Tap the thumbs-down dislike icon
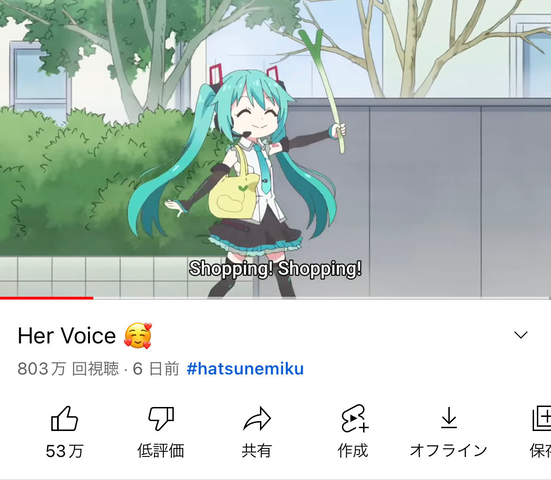The height and width of the screenshot is (480, 551). 161,419
